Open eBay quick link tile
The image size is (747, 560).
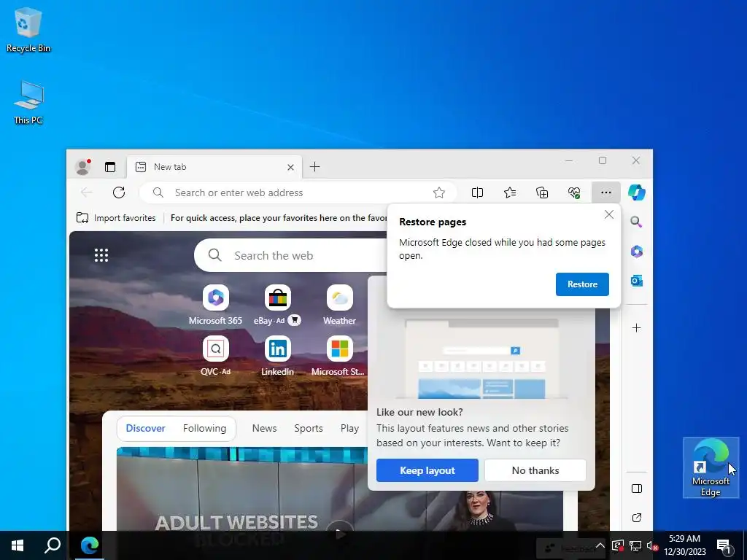(x=277, y=305)
